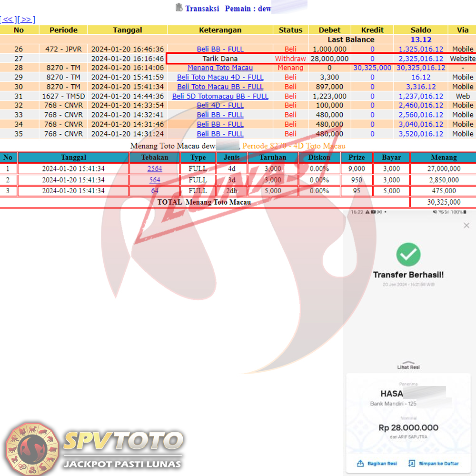Select the Tarik Dana withdraw row cell
476x476 pixels.
220,59
